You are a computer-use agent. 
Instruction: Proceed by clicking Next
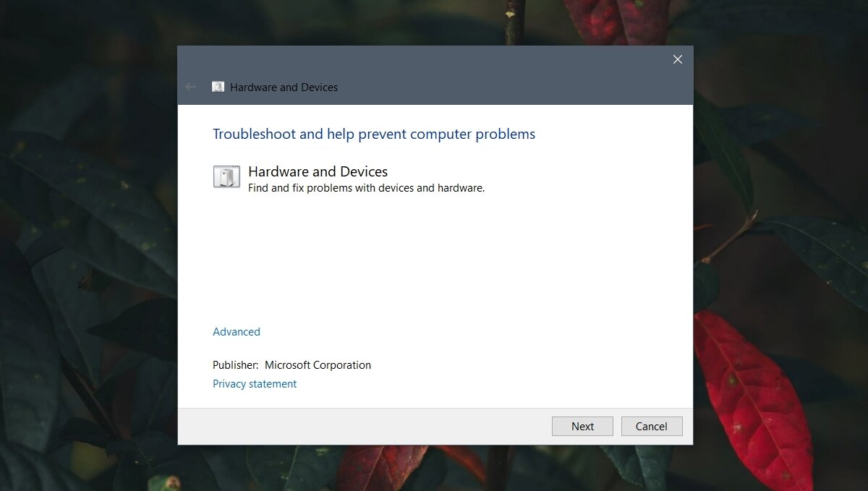pyautogui.click(x=582, y=426)
